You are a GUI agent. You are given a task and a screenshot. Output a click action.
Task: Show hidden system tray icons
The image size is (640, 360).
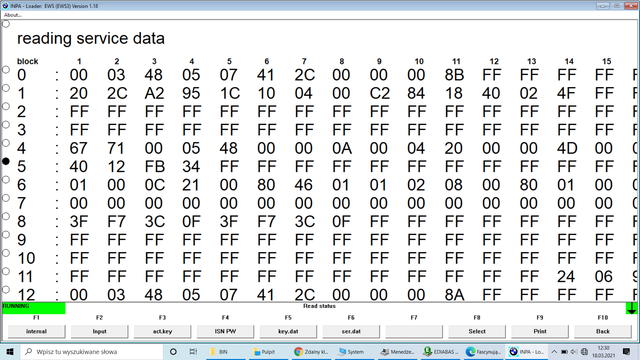(x=554, y=351)
